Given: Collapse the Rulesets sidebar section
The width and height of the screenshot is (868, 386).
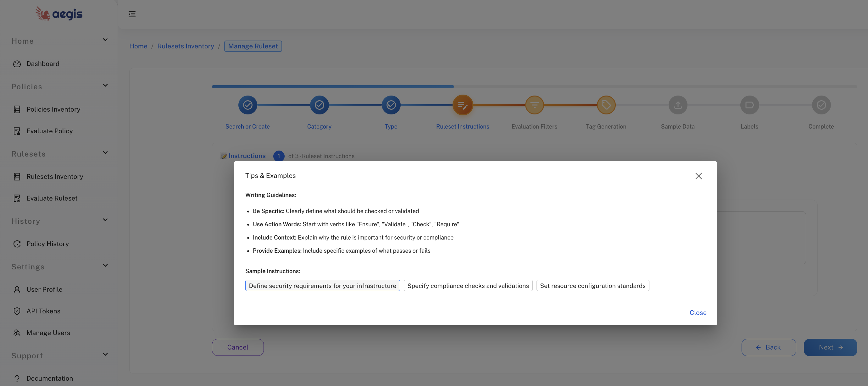Looking at the screenshot, I should [x=105, y=153].
